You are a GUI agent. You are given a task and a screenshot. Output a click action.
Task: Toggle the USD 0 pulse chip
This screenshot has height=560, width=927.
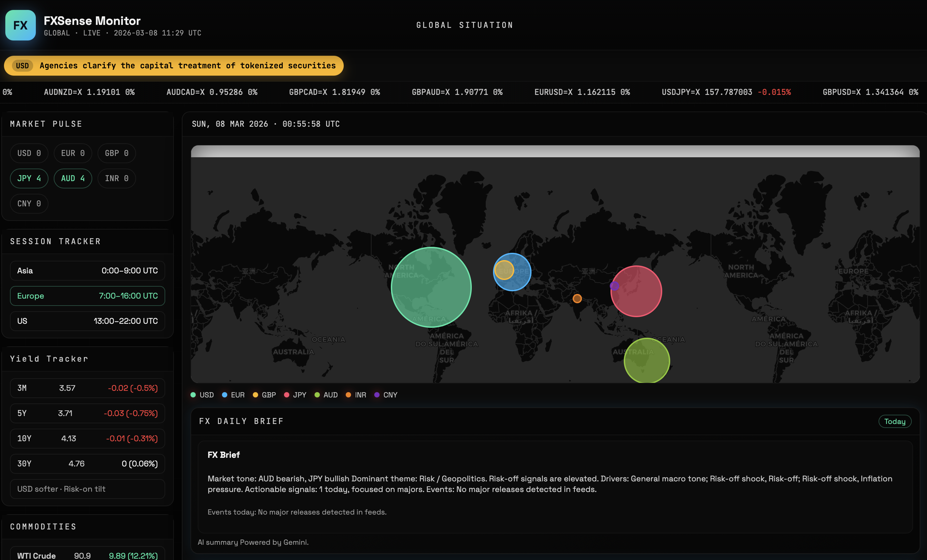pyautogui.click(x=29, y=153)
